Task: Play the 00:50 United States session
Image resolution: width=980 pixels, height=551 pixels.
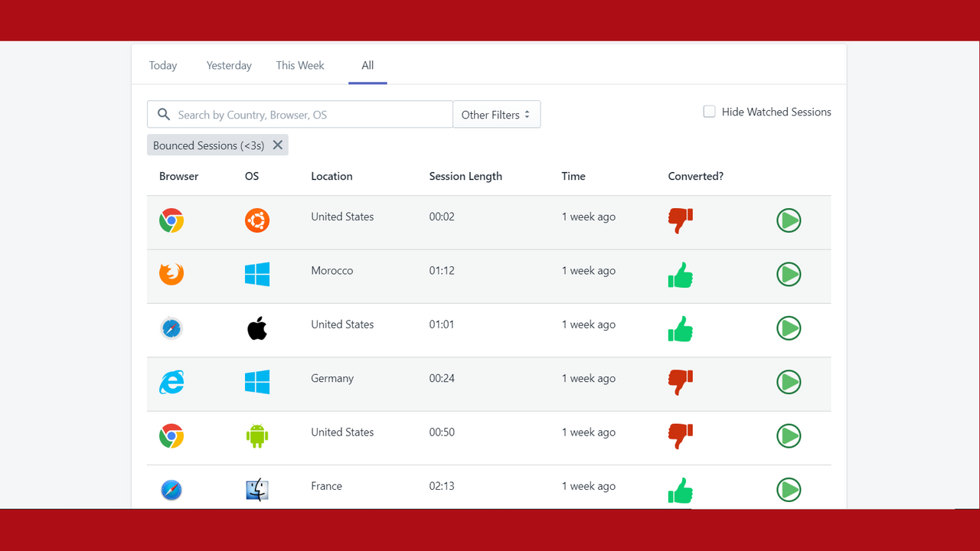Action: [x=789, y=436]
